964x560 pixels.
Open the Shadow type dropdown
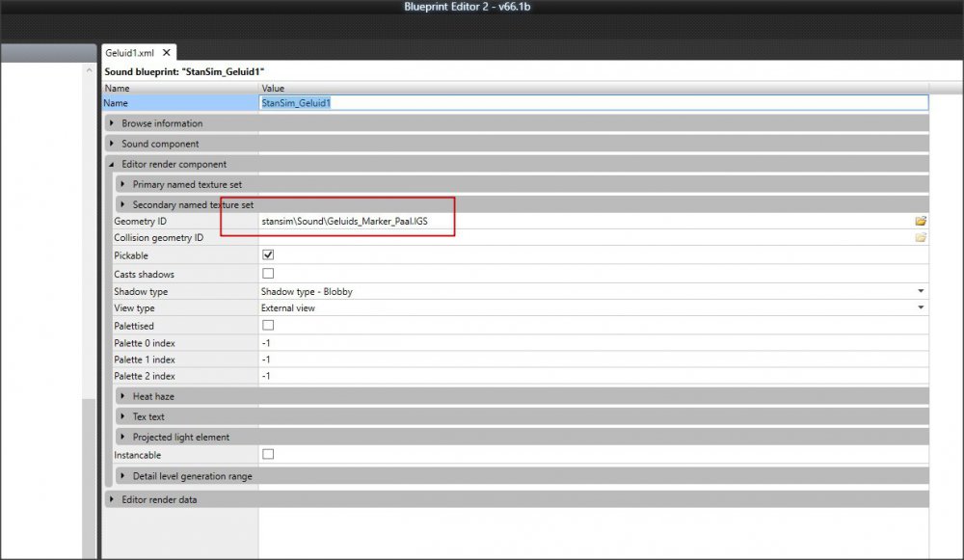tap(921, 291)
